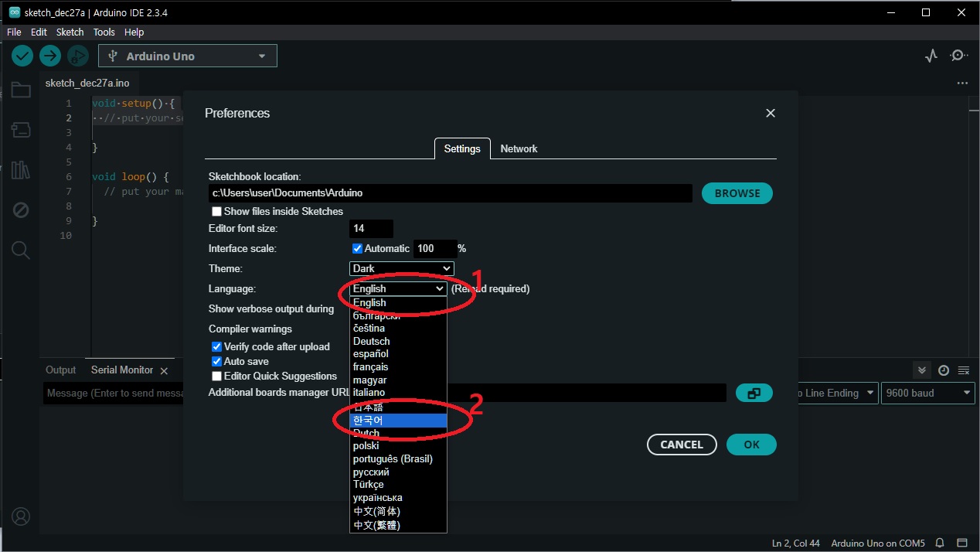Select português (Brasil) in language list
The height and width of the screenshot is (552, 980).
coord(398,459)
